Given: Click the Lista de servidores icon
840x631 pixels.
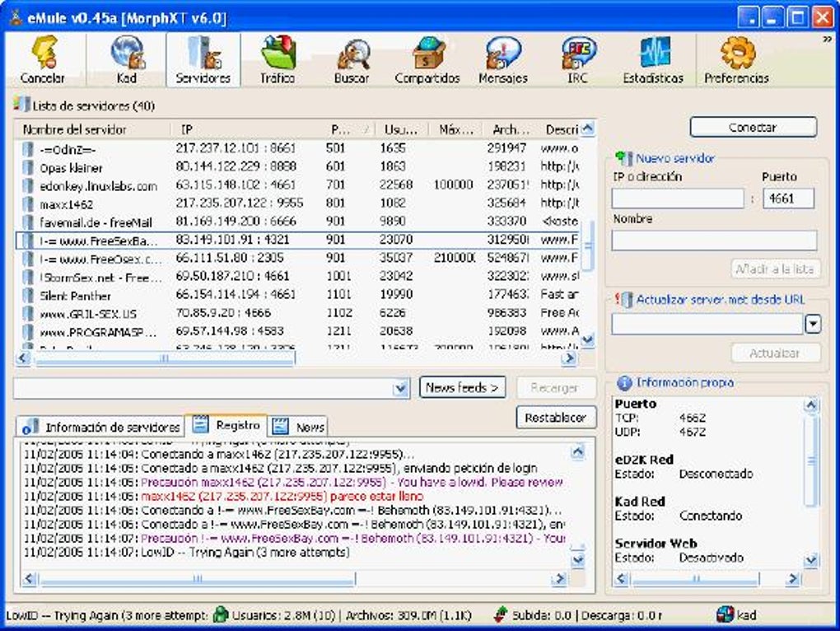Looking at the screenshot, I should coord(22,105).
